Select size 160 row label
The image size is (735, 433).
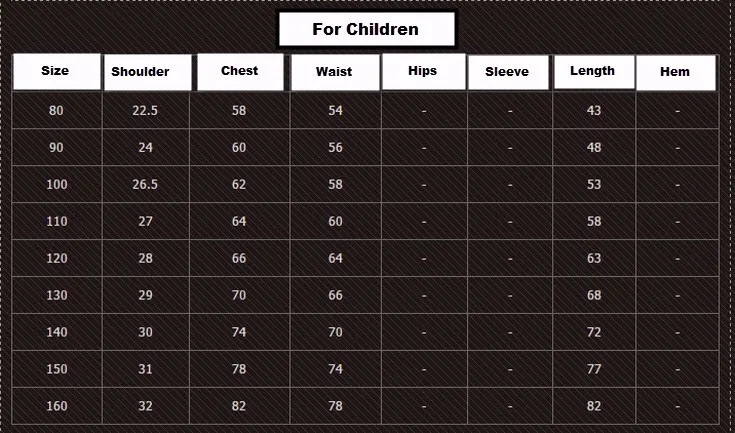click(57, 406)
